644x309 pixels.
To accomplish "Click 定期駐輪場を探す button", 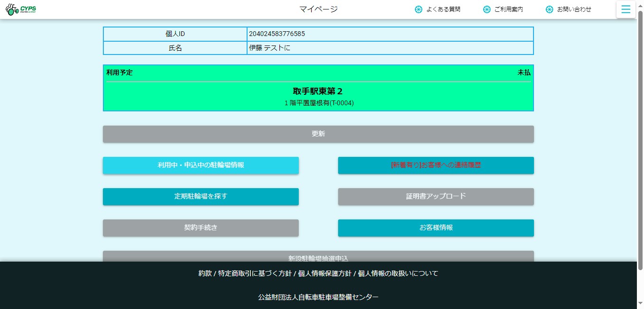I will point(201,197).
